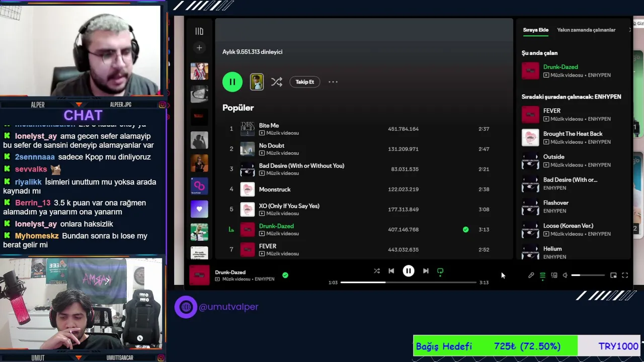Toggle saved checkmark on Drunk-Dazed row
The image size is (644, 362).
(465, 229)
